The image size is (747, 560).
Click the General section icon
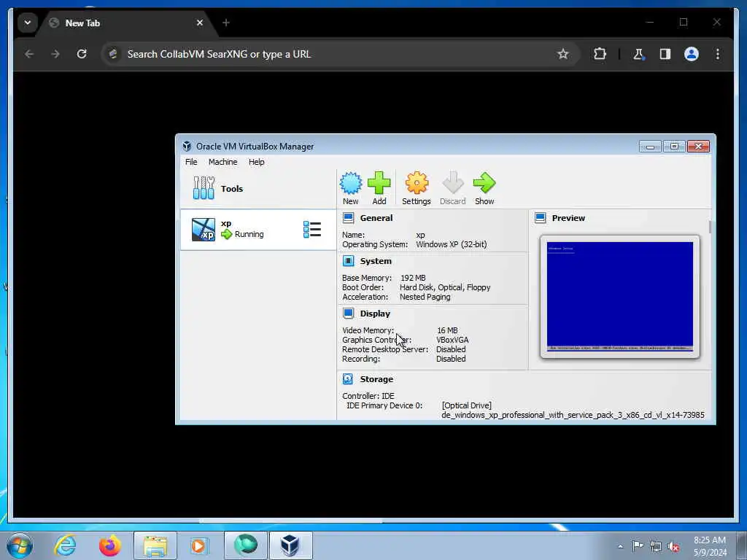[348, 218]
